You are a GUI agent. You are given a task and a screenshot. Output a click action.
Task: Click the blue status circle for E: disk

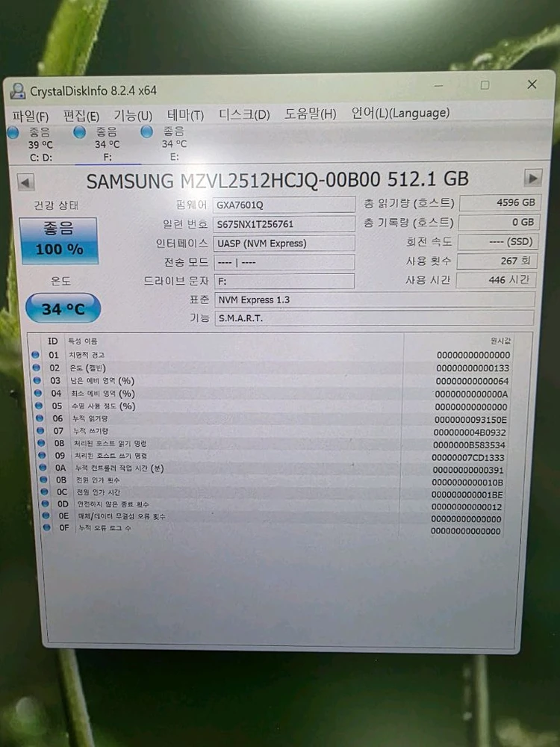click(x=146, y=131)
